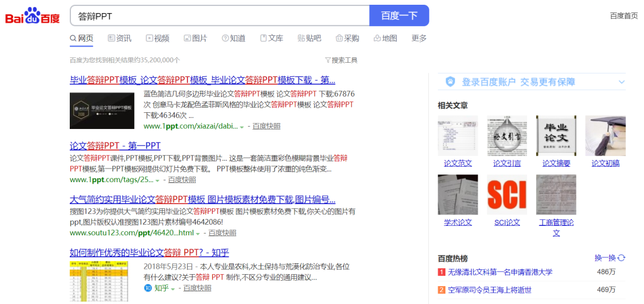Open result 论文答辩PPT - 第一PPT
The image size is (644, 304).
(x=115, y=146)
